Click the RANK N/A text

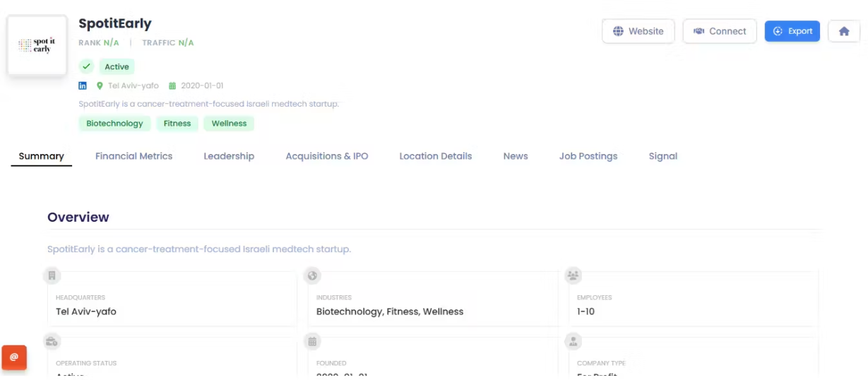99,42
